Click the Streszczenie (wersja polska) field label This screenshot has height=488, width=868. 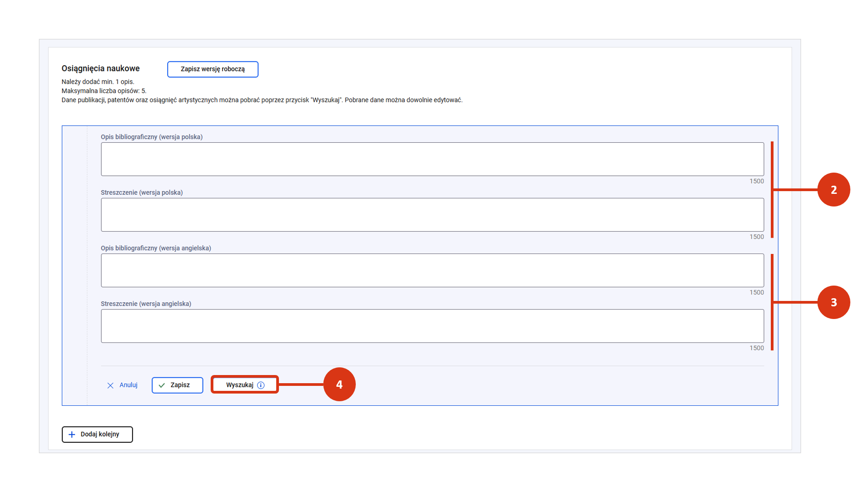(x=142, y=192)
